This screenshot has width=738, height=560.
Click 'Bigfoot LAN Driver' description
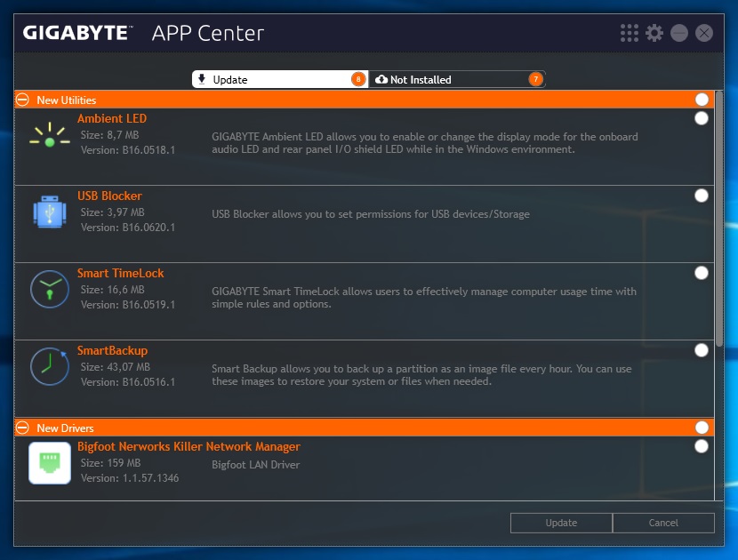tap(255, 465)
